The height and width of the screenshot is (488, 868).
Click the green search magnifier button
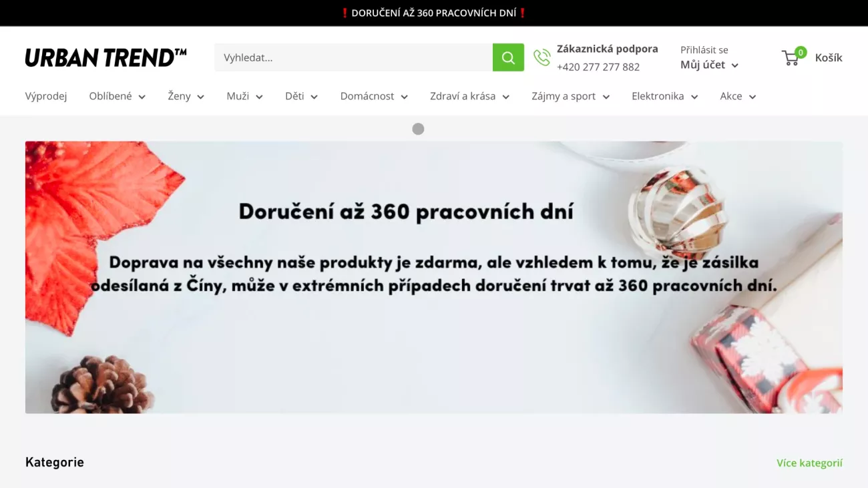[508, 57]
